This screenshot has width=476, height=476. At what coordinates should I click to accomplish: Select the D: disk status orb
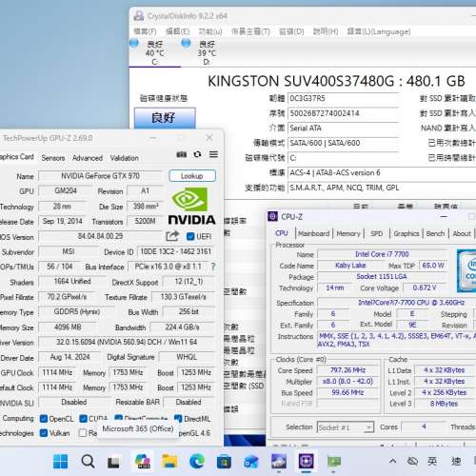click(187, 43)
